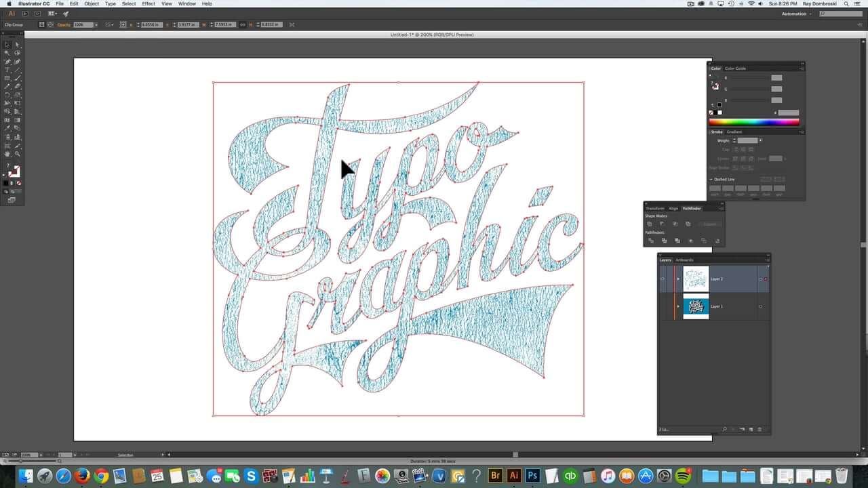Click the hex color input field
Viewport: 868px width, 488px height.
click(789, 113)
